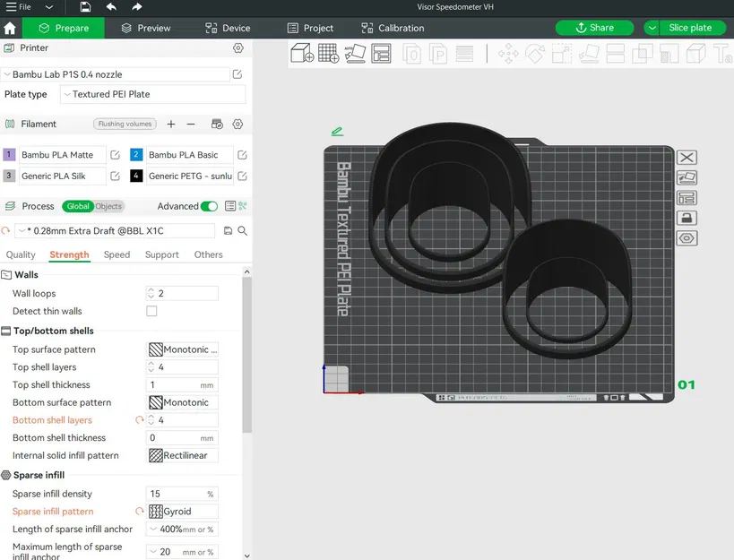
Task: Click the Wall loops stepper field
Action: tap(183, 293)
